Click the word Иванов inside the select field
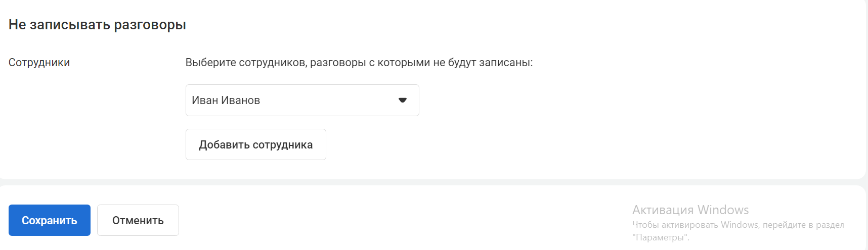The width and height of the screenshot is (868, 250). [240, 101]
